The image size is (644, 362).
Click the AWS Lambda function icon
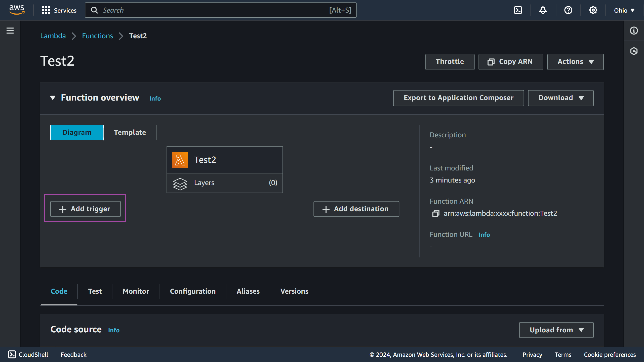[x=180, y=160]
